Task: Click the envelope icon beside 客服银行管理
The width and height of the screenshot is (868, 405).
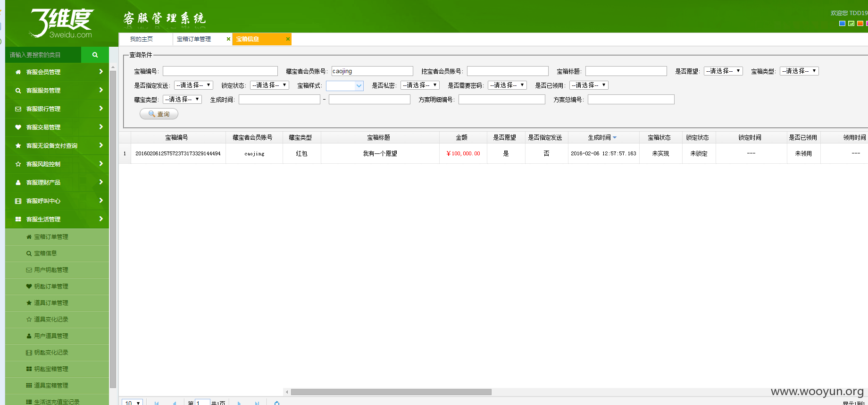Action: point(18,109)
